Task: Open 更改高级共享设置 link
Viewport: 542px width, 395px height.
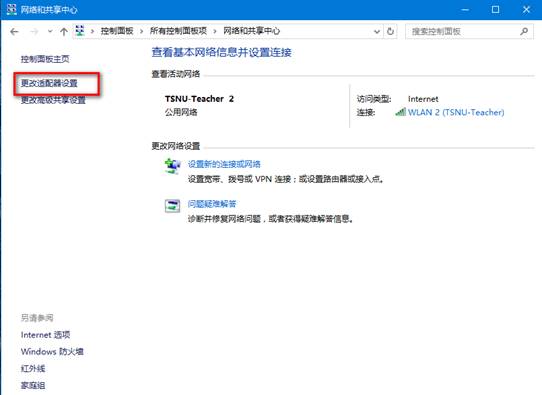Action: click(x=53, y=100)
